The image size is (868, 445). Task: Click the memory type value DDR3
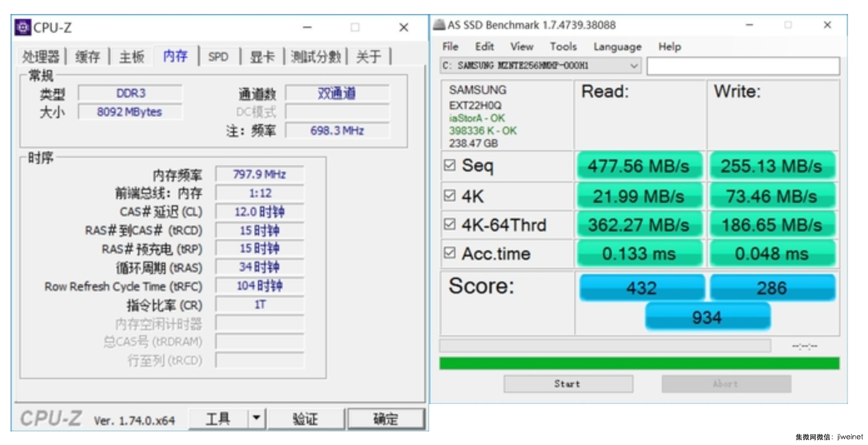[130, 93]
